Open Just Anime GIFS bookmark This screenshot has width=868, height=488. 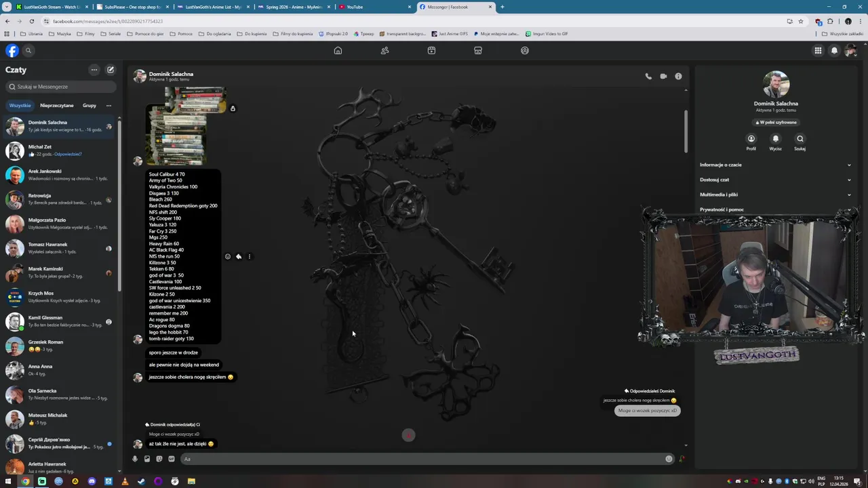[450, 34]
